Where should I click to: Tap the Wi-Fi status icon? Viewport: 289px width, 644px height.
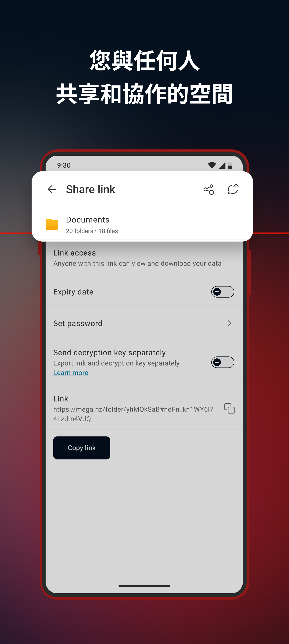(x=212, y=165)
